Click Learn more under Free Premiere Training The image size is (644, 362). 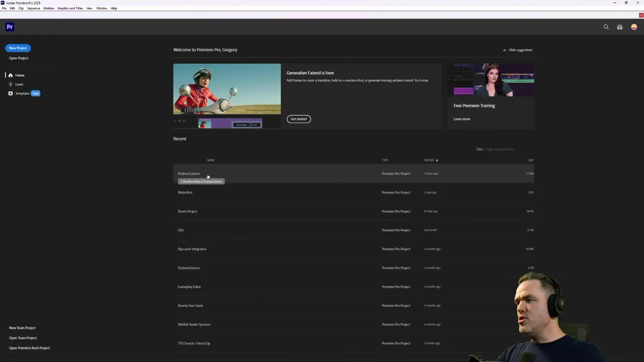tap(462, 119)
